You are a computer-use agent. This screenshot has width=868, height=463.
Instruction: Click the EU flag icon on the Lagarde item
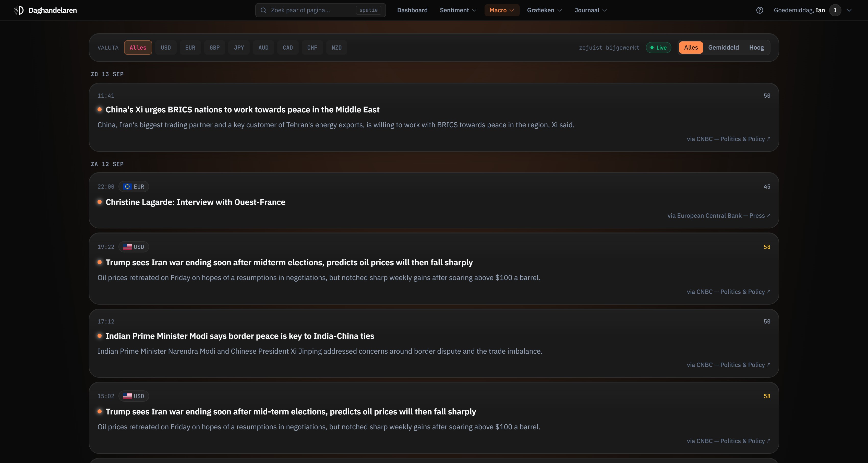pos(127,187)
